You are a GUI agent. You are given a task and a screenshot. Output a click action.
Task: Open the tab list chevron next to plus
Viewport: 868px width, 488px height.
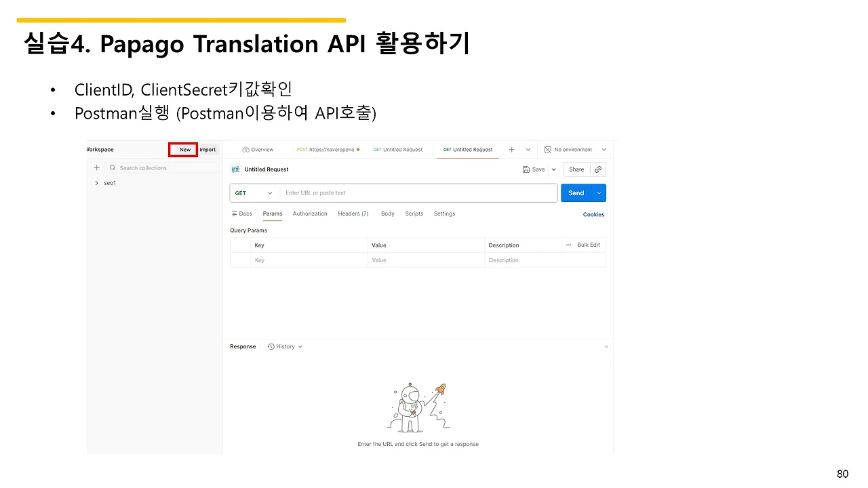[528, 150]
